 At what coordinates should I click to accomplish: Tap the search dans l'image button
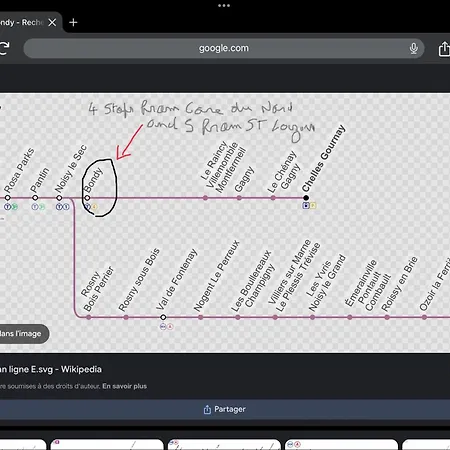point(23,334)
